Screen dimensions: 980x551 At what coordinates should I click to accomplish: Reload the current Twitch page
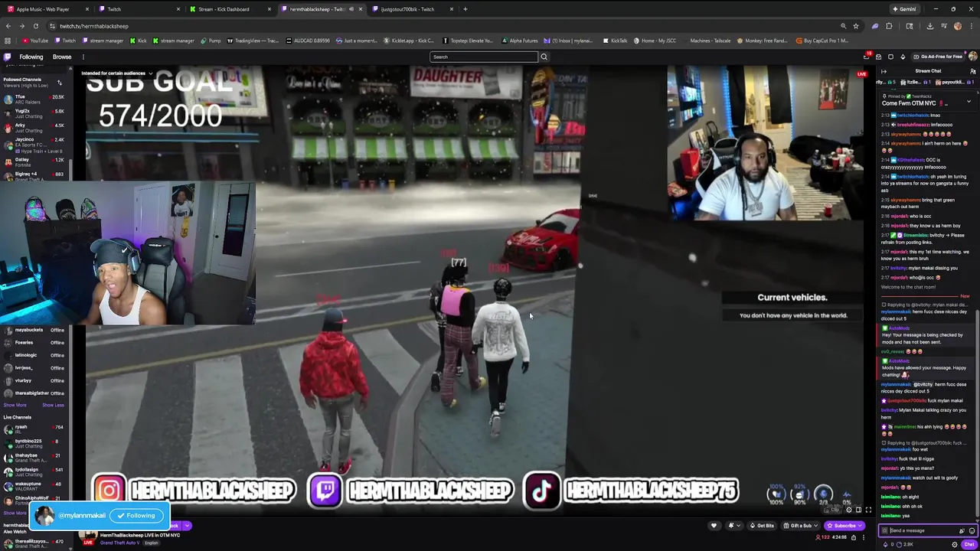pyautogui.click(x=35, y=26)
